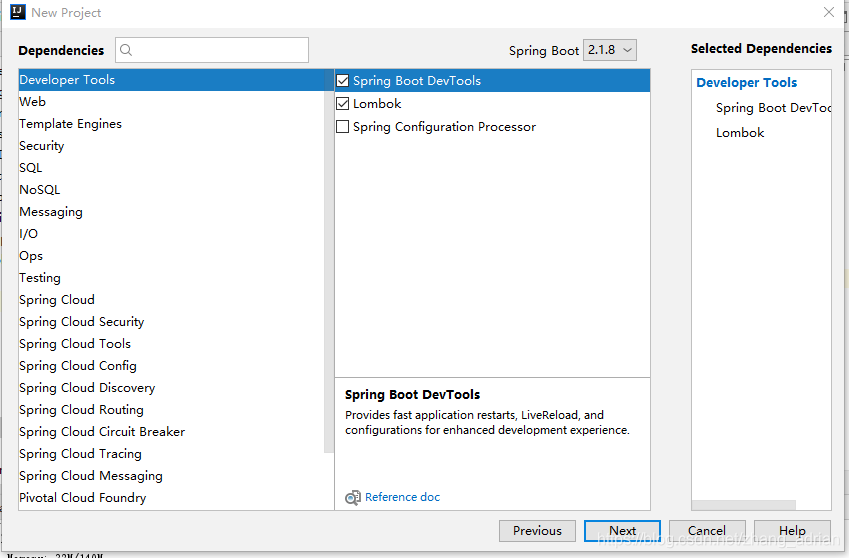Open the Spring Boot version dropdown

click(610, 50)
